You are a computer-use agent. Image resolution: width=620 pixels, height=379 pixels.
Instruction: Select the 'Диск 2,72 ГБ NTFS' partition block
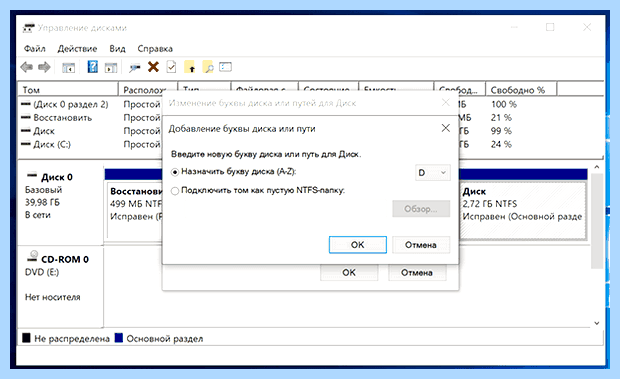click(x=523, y=210)
